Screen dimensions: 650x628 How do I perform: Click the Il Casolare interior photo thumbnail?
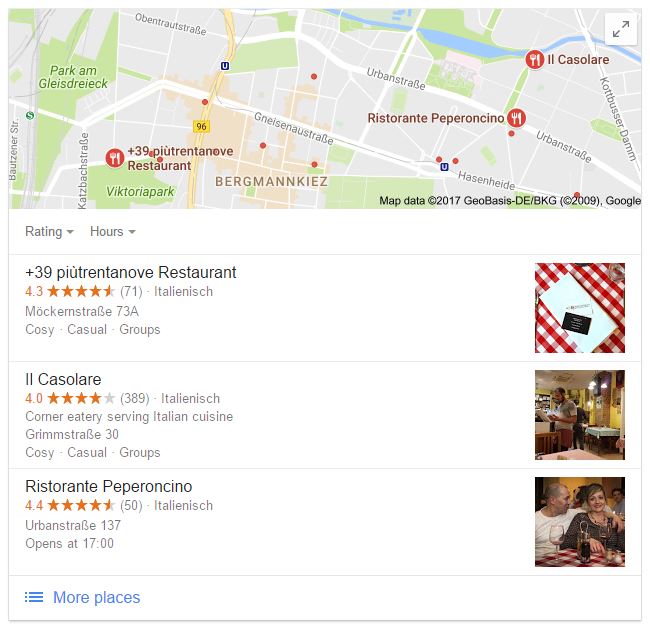click(x=580, y=415)
